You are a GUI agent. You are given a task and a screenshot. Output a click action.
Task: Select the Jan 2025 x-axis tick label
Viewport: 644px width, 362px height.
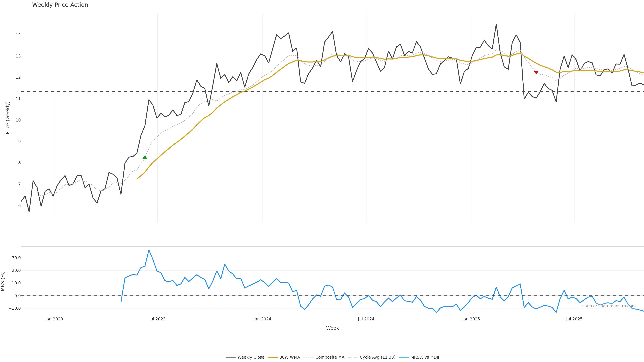coord(471,319)
